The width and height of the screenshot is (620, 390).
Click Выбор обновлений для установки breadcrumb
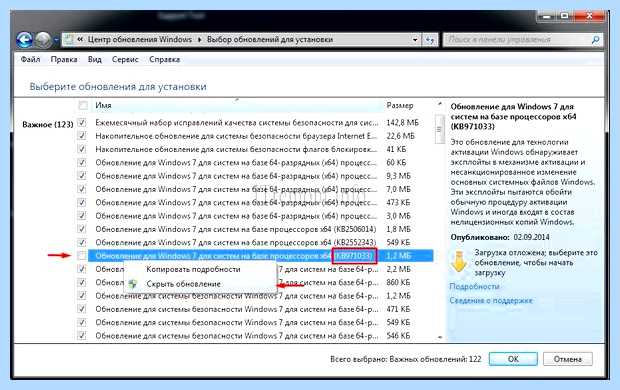coord(270,40)
